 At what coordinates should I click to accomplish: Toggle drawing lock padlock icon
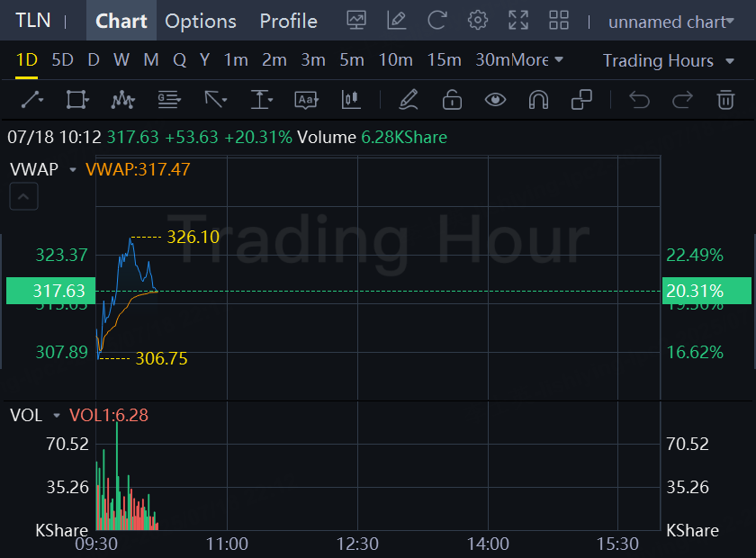point(452,100)
